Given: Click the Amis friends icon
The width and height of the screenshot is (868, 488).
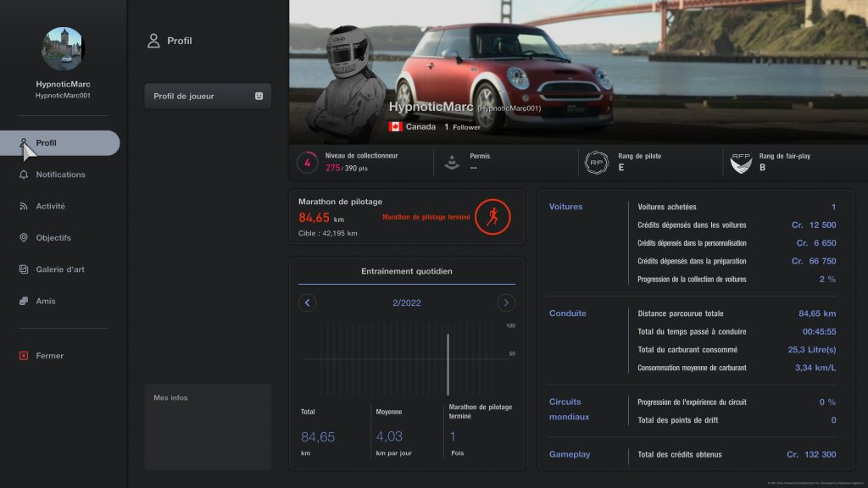Looking at the screenshot, I should point(24,301).
